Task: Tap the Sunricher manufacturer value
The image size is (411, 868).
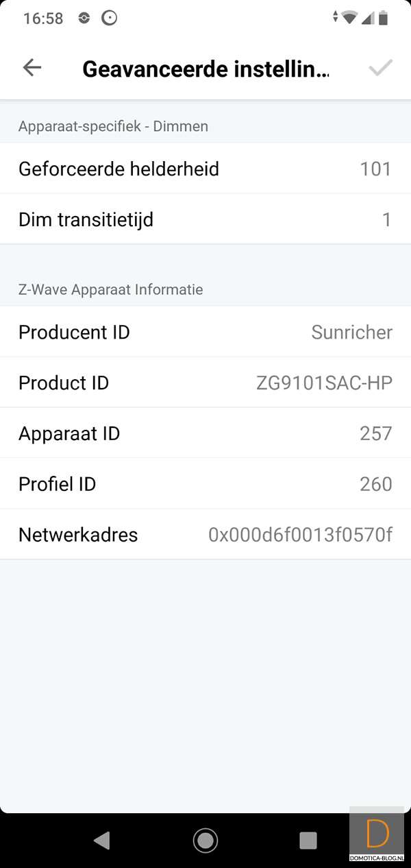Action: (x=351, y=332)
